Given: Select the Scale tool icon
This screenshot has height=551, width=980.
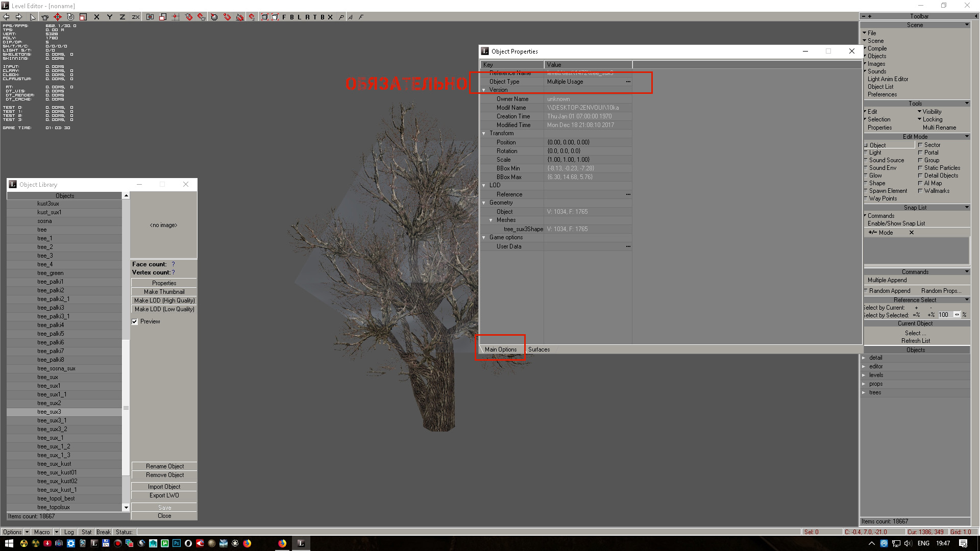Looking at the screenshot, I should 83,17.
